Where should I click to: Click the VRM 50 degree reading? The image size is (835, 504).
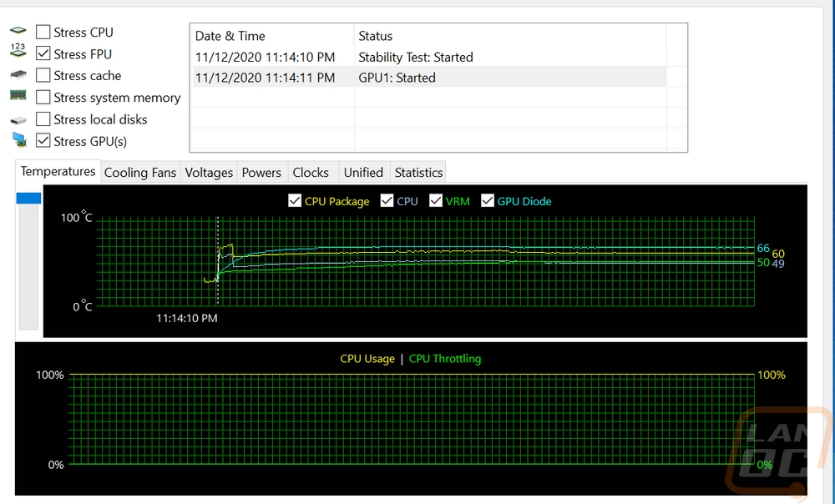coord(763,262)
